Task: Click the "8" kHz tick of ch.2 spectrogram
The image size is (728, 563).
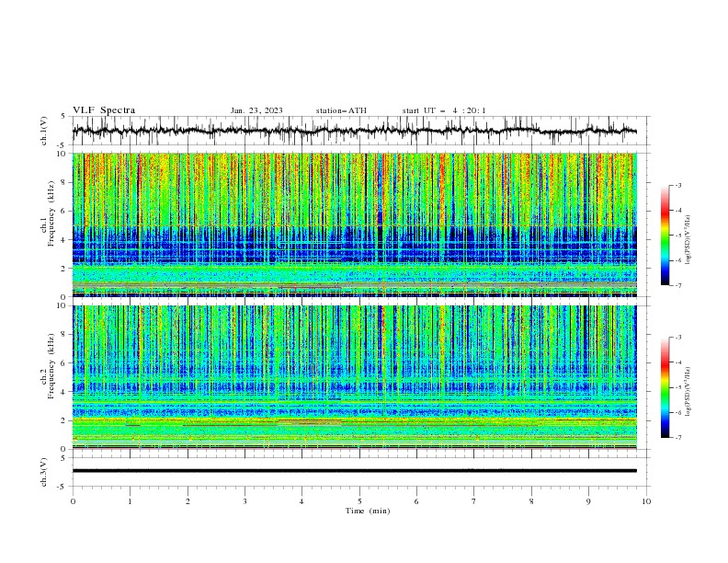Action: [64, 334]
